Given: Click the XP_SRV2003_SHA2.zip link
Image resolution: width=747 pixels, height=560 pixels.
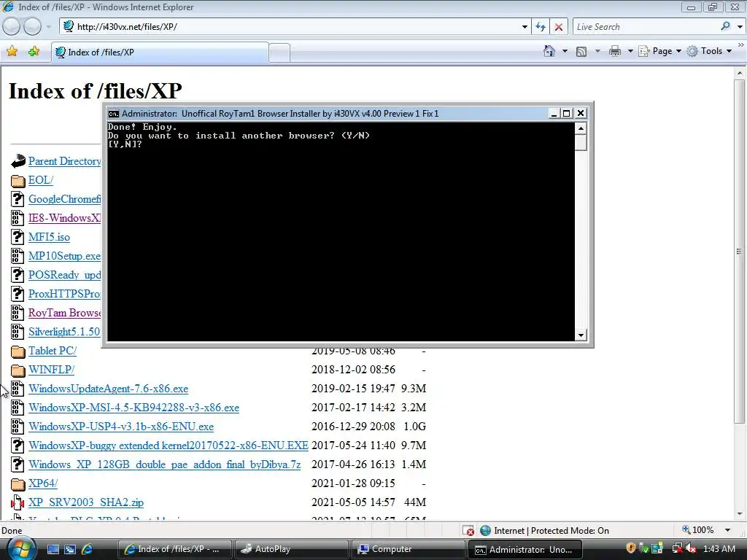Looking at the screenshot, I should (x=86, y=502).
